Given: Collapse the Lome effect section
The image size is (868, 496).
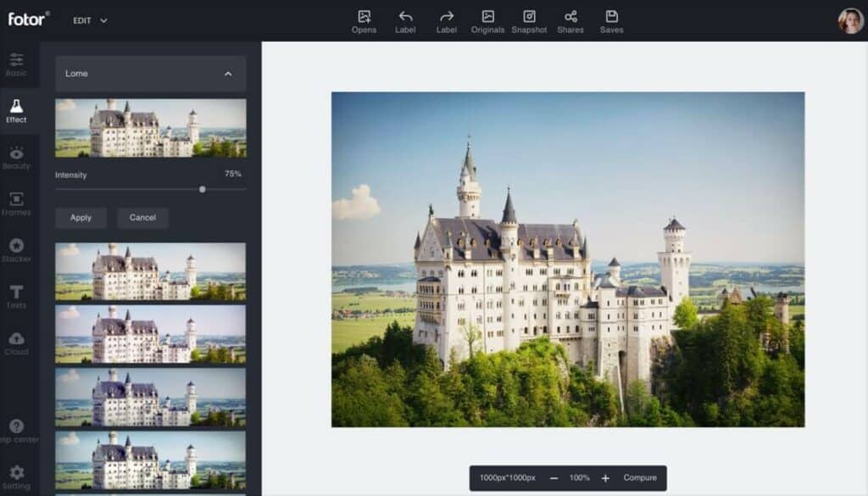Looking at the screenshot, I should [x=228, y=74].
